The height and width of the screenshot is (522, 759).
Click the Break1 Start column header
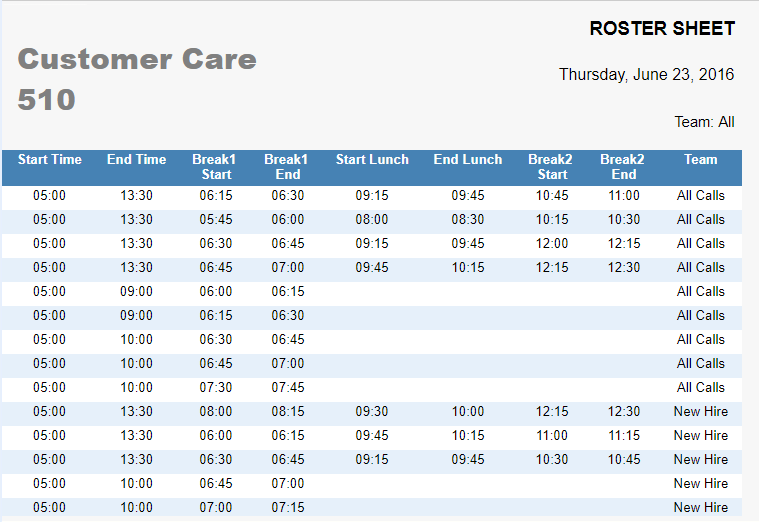[x=215, y=167]
